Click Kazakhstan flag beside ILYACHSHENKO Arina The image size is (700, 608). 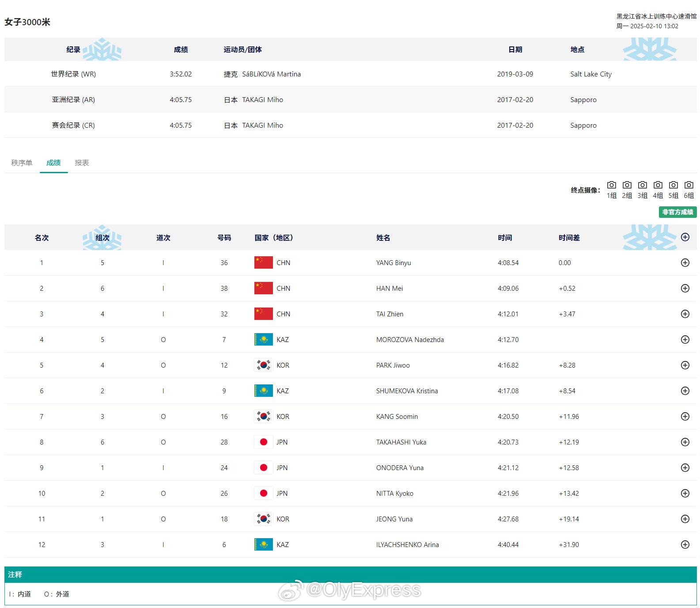[264, 544]
